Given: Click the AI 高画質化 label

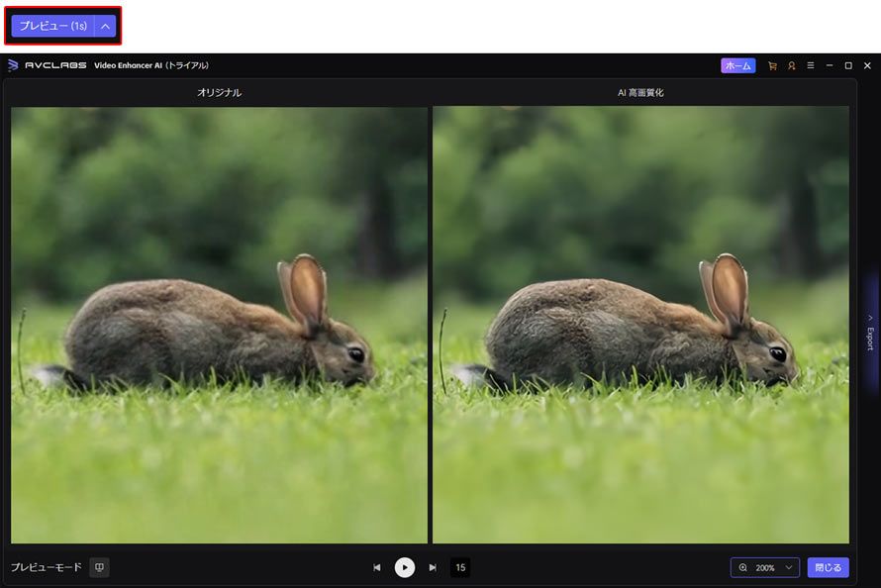Looking at the screenshot, I should 640,93.
